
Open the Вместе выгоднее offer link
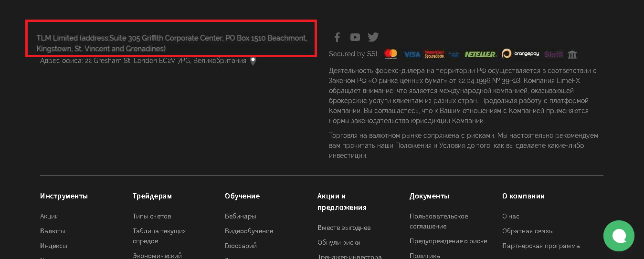coord(344,228)
